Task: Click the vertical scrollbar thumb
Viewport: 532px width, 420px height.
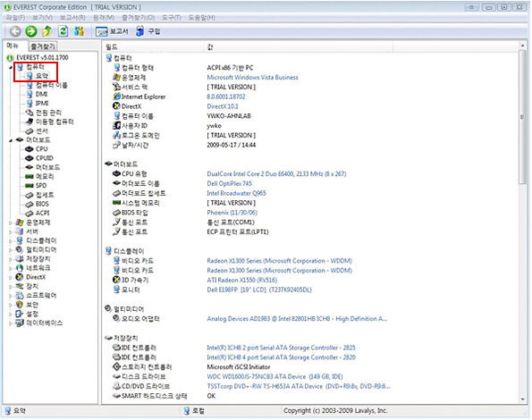Action: [523, 117]
